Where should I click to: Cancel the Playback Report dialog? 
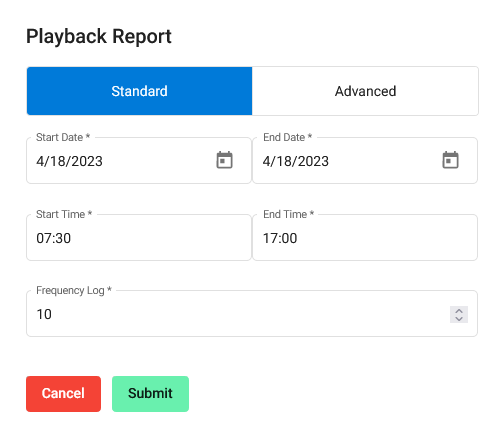63,394
